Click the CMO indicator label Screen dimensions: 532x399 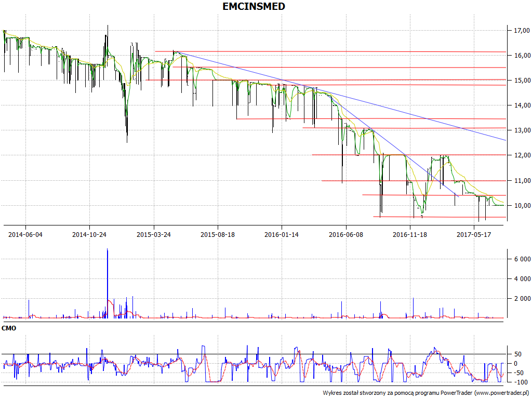coord(9,328)
